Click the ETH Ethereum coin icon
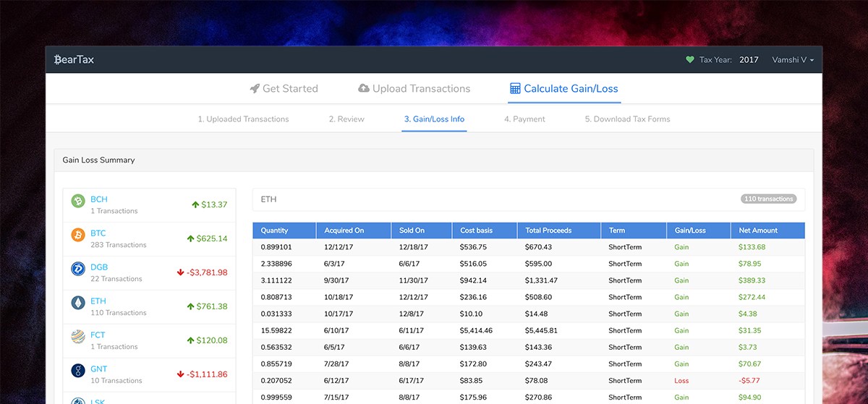Viewport: 868px width, 404px height. point(78,303)
